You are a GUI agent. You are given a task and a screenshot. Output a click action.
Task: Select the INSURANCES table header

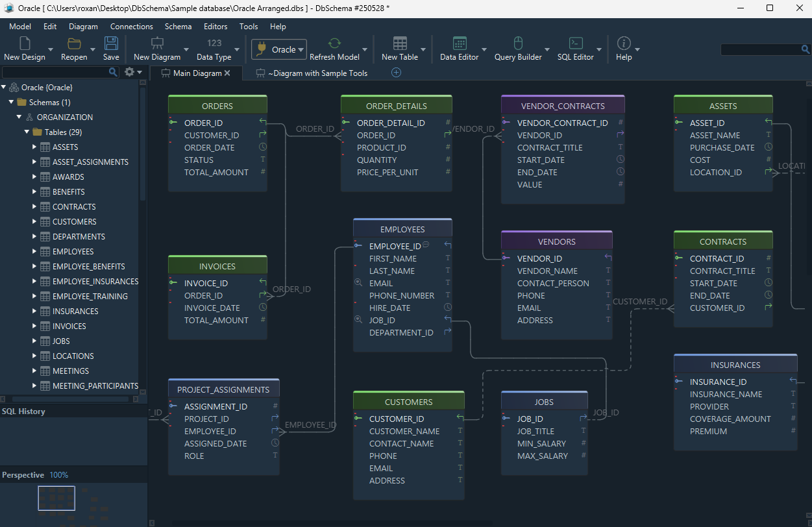735,365
